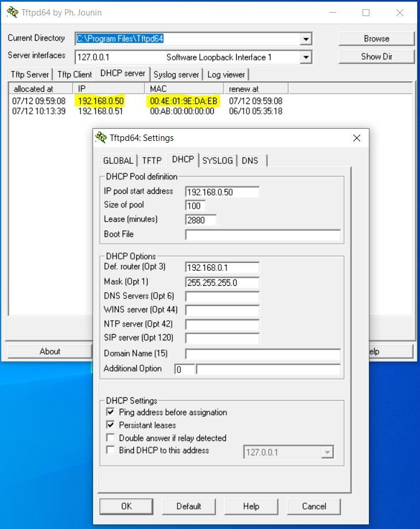420x529 pixels.
Task: Click the Tftpd64 app icon in main title bar
Action: click(13, 12)
